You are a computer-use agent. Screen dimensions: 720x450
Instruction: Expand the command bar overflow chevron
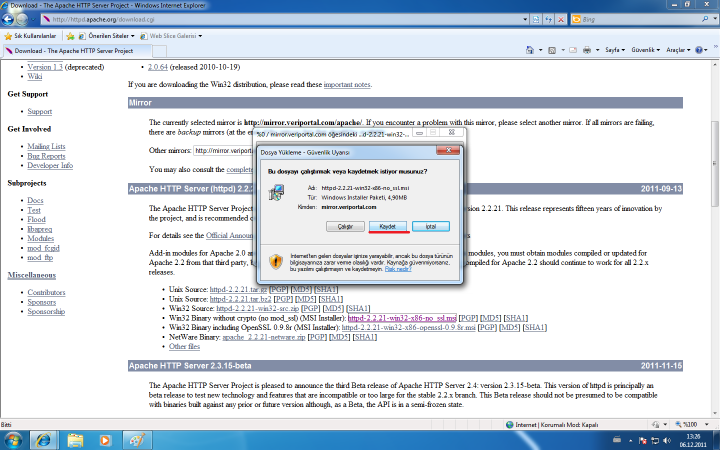[714, 46]
